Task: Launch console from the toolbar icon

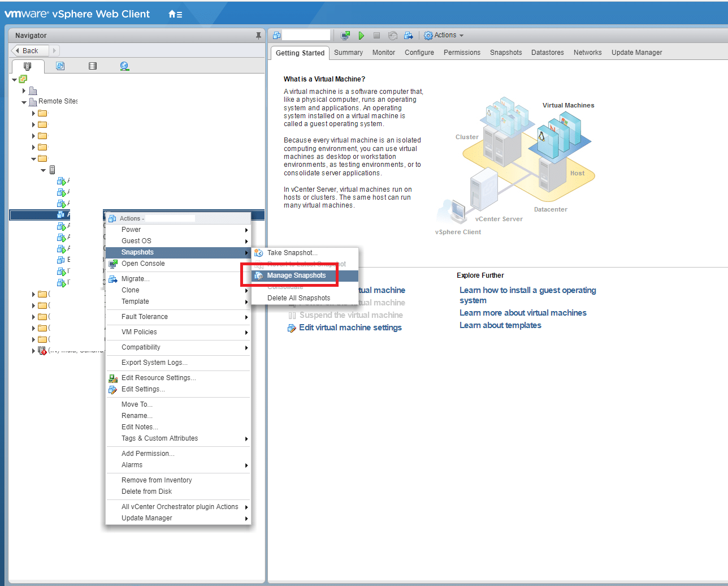Action: (345, 36)
